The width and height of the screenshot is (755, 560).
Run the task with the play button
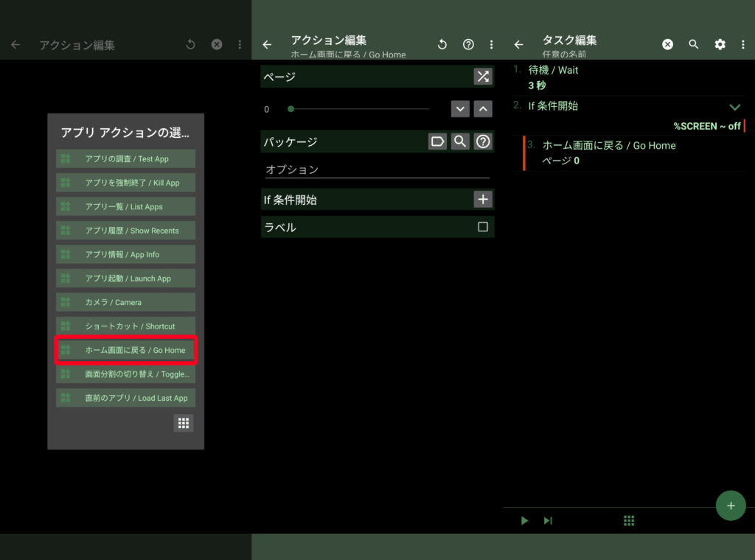(524, 520)
